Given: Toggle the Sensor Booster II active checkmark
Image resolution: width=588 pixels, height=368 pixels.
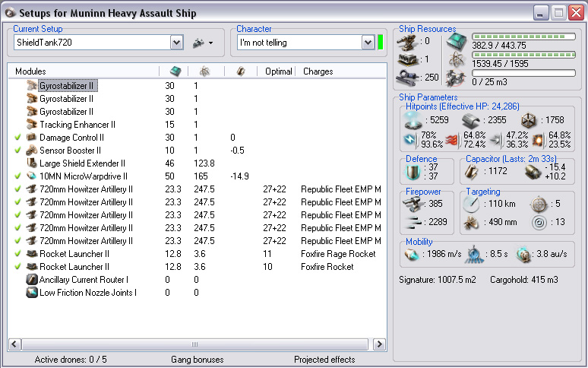Looking at the screenshot, I should pos(18,151).
